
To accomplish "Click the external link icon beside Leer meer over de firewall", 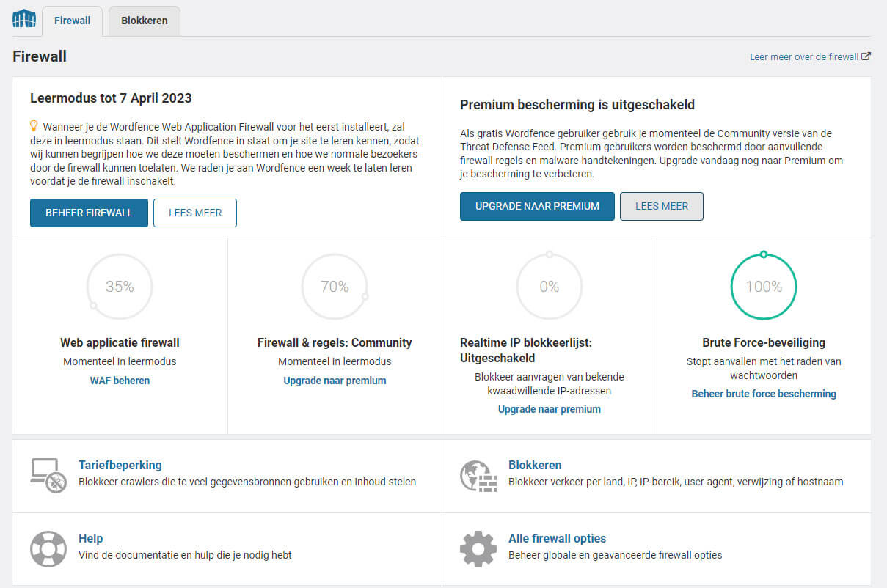I will (867, 56).
